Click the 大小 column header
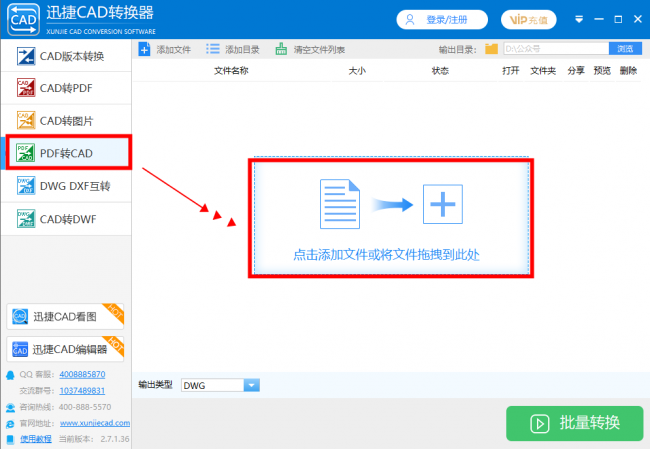 (x=357, y=70)
